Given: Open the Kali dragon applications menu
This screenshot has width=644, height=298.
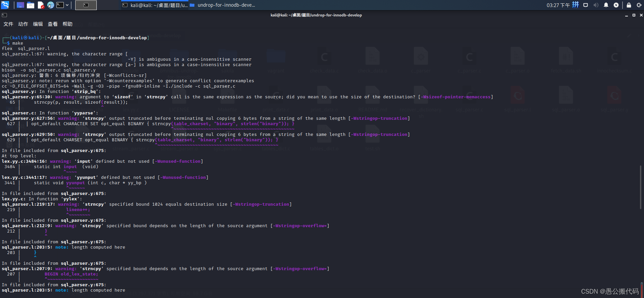Looking at the screenshot, I should (5, 5).
